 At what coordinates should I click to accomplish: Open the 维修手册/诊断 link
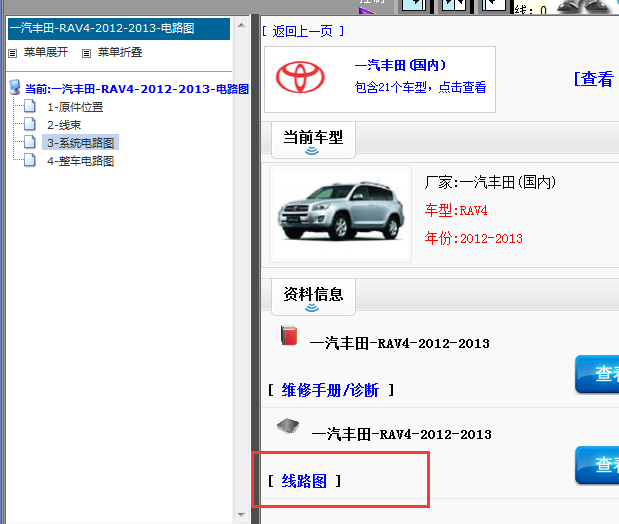[330, 391]
